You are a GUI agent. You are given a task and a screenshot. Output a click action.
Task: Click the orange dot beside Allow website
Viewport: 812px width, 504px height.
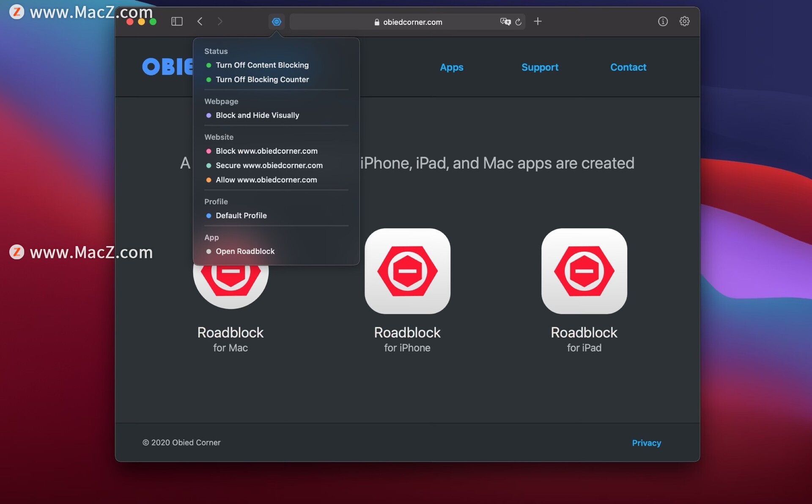coord(208,180)
